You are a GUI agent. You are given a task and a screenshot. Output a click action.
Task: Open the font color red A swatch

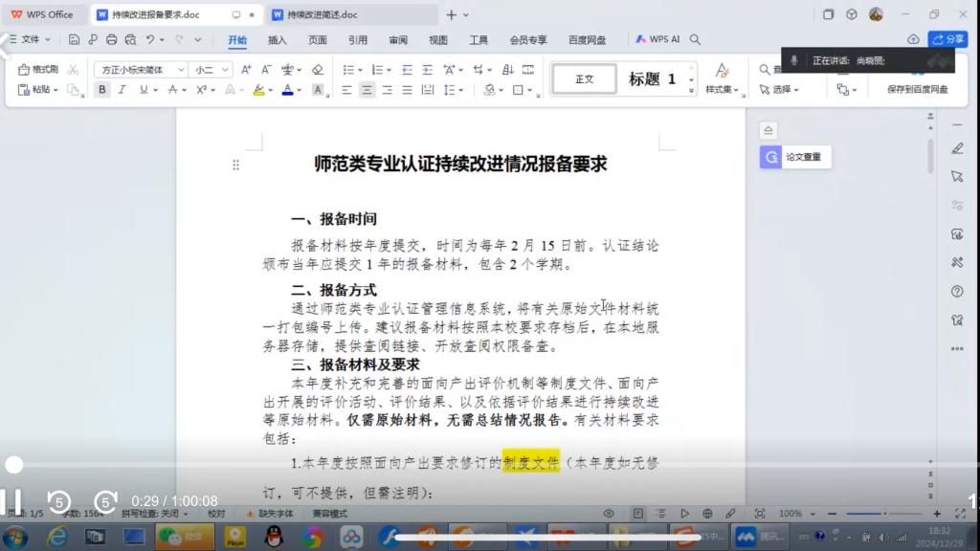[287, 90]
